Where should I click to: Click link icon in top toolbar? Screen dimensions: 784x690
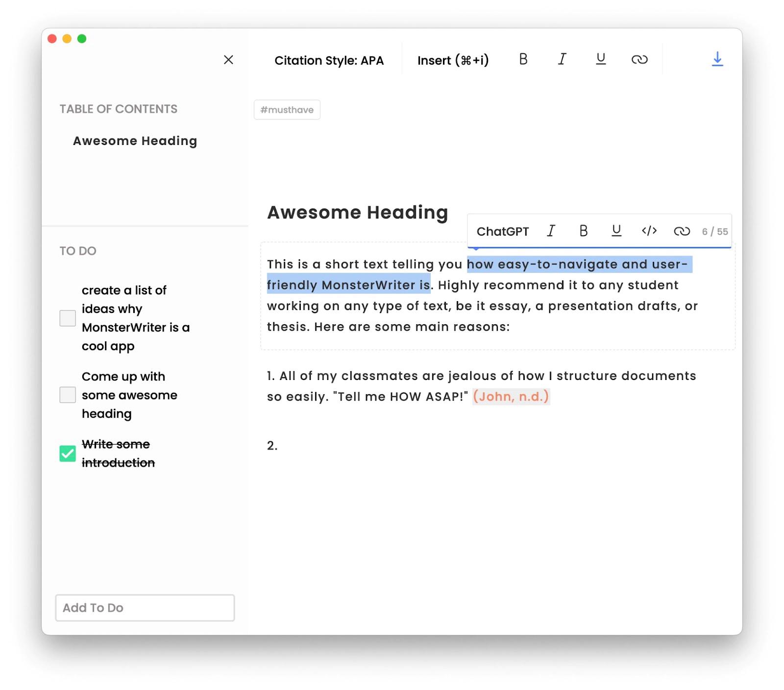tap(639, 60)
